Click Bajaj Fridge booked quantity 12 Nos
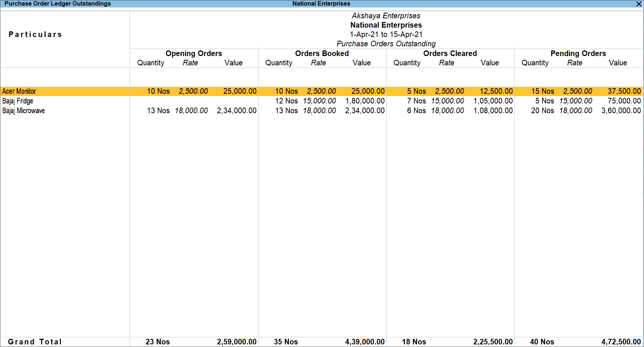This screenshot has height=347, width=644. pyautogui.click(x=287, y=101)
